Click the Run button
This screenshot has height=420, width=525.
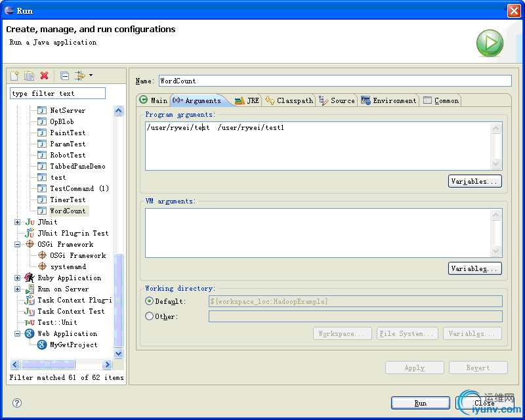pyautogui.click(x=421, y=403)
